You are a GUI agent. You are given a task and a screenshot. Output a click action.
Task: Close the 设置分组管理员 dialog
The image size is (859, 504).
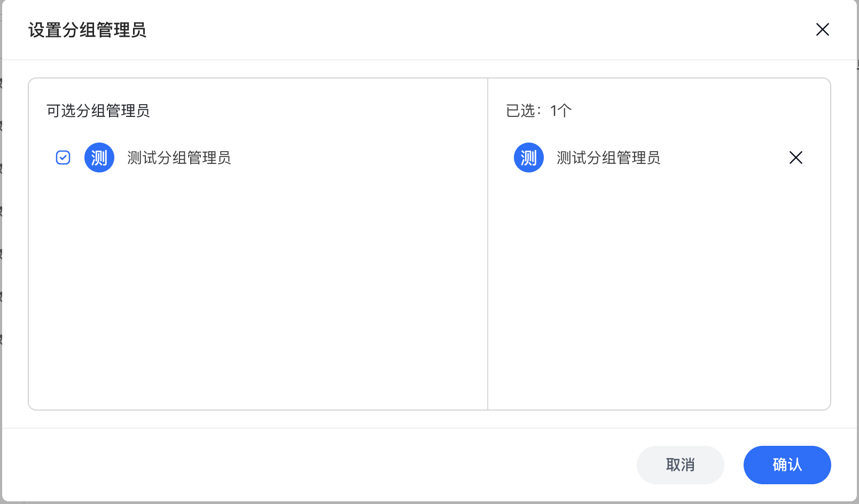[822, 29]
